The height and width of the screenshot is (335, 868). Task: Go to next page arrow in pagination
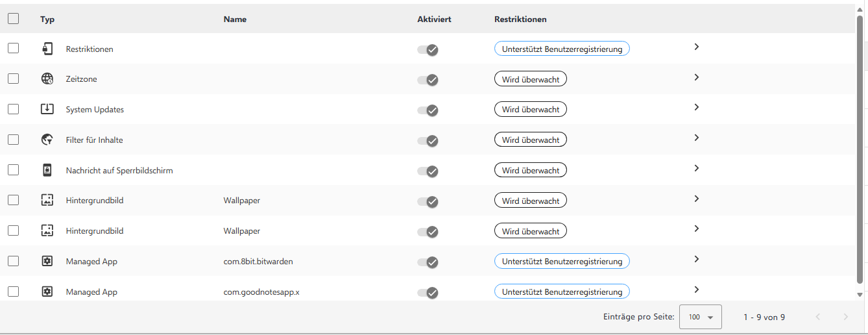coord(845,317)
